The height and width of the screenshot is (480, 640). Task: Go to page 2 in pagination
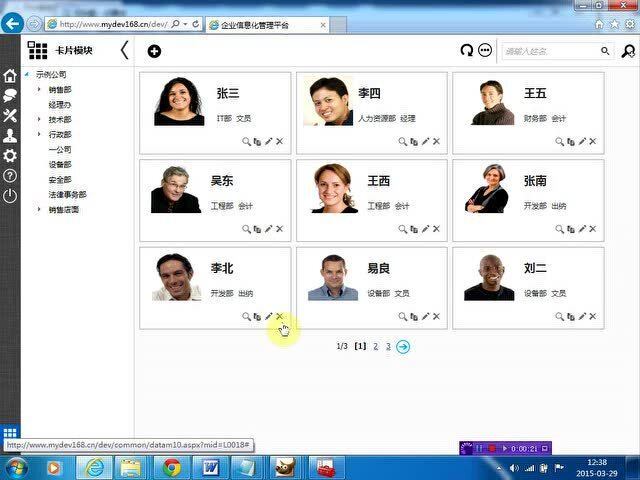click(375, 346)
